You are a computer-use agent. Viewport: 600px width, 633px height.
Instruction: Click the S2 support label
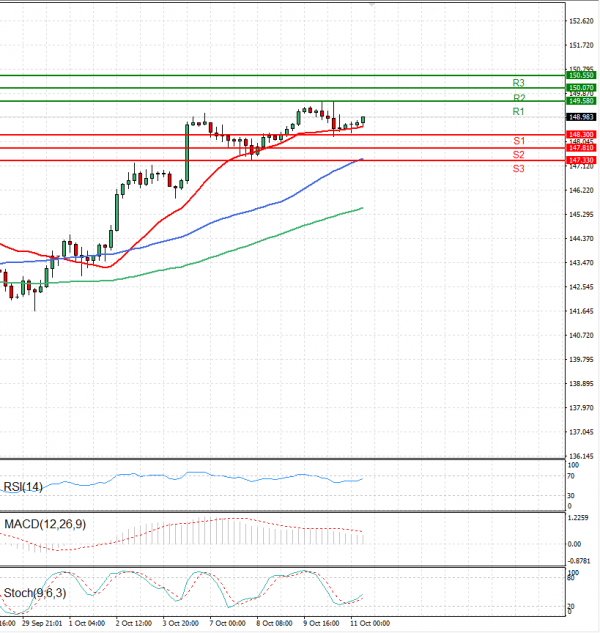point(518,155)
